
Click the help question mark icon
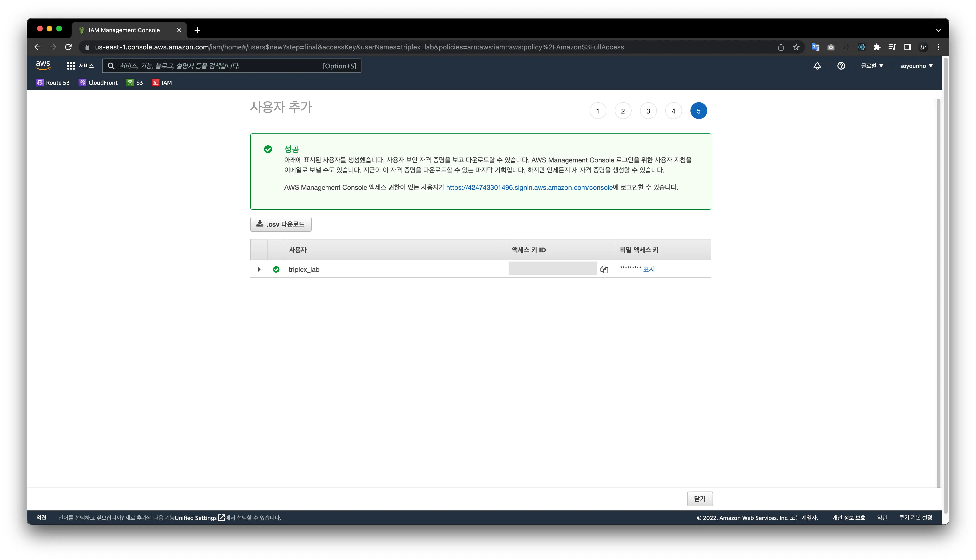[x=841, y=66]
